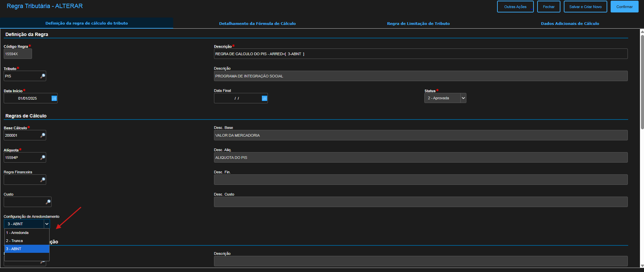Click the Tributo lookup magnifier icon
644x272 pixels.
(43, 76)
